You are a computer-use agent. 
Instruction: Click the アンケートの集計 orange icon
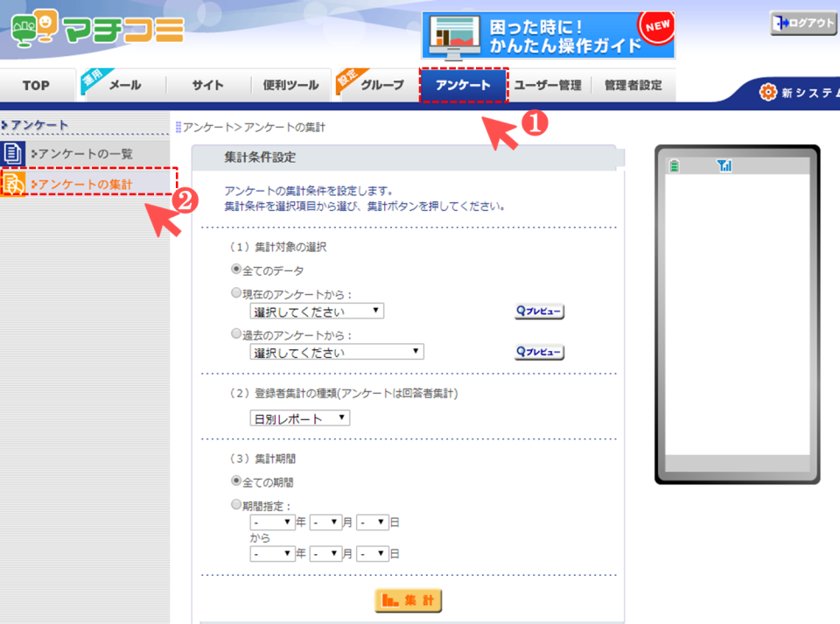point(13,185)
